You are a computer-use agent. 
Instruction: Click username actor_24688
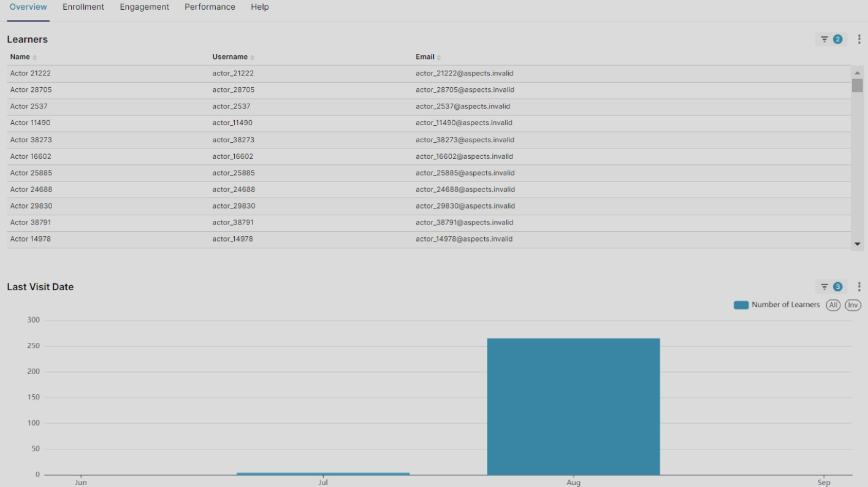click(x=234, y=190)
